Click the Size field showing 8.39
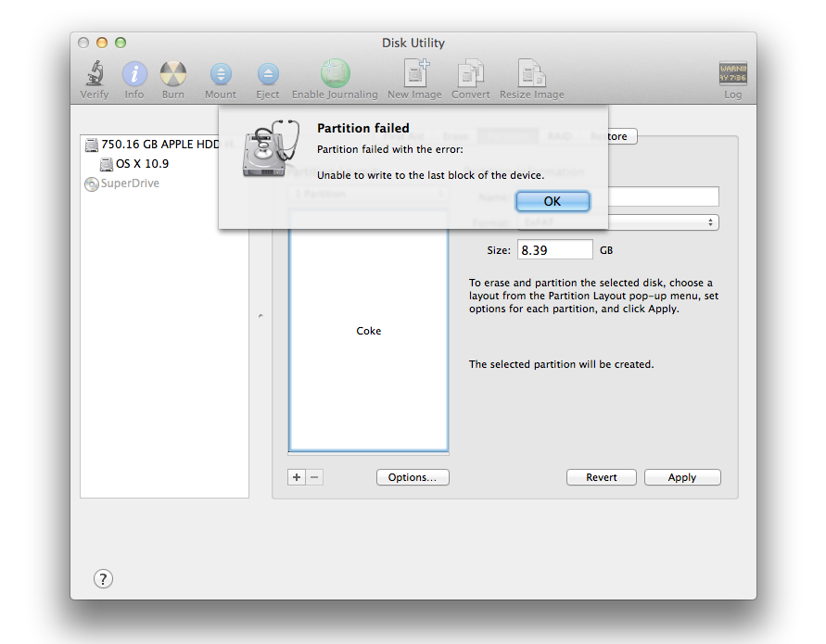The image size is (826, 644). tap(554, 250)
